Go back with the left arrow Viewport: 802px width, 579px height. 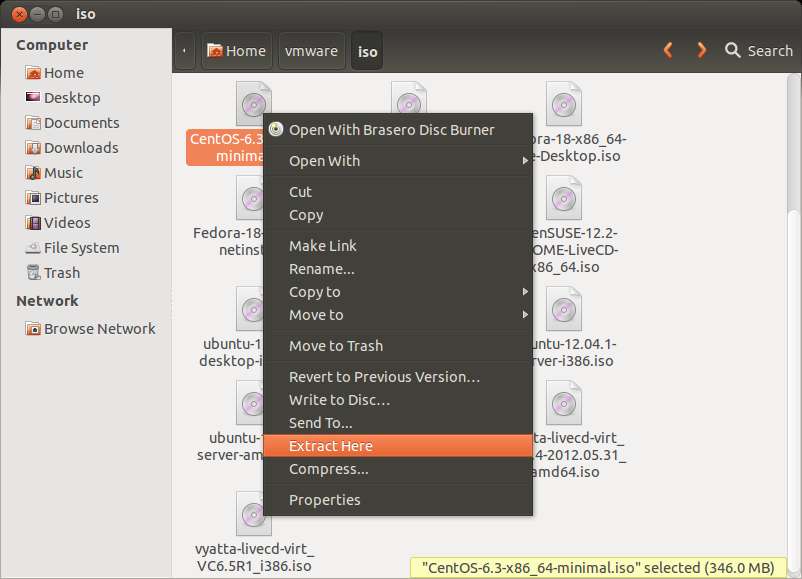(668, 50)
